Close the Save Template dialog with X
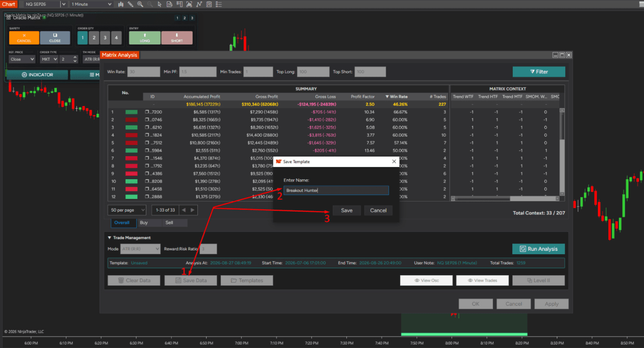The height and width of the screenshot is (348, 644). [394, 162]
